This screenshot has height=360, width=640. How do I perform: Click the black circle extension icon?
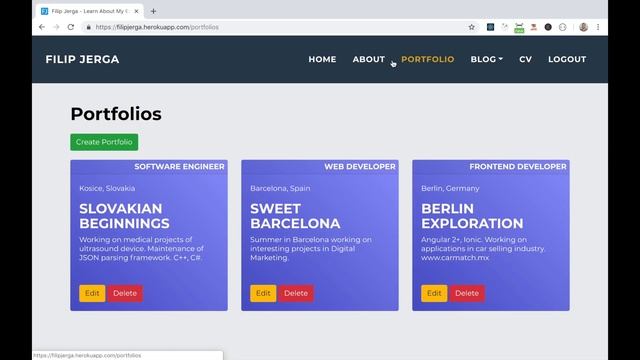(x=548, y=27)
